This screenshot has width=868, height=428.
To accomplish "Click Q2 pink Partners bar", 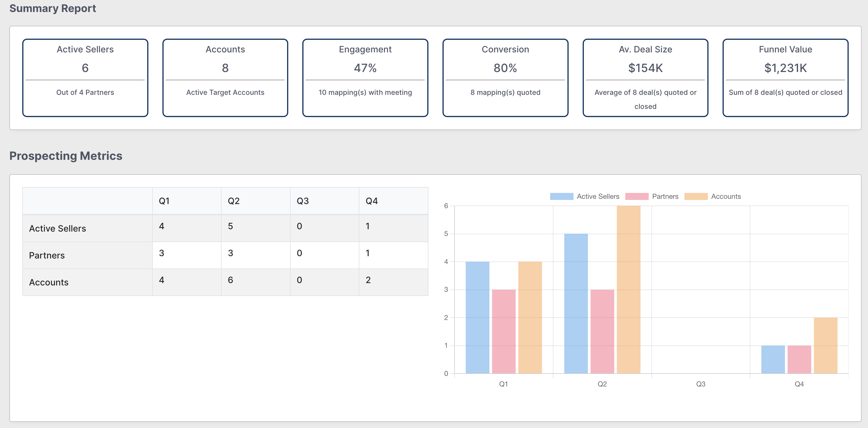I will point(602,332).
